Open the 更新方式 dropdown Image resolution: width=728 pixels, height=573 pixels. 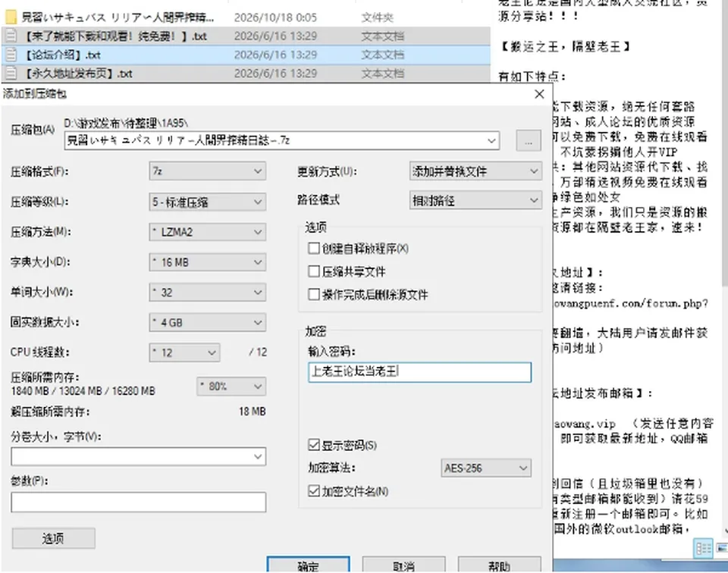pyautogui.click(x=475, y=171)
